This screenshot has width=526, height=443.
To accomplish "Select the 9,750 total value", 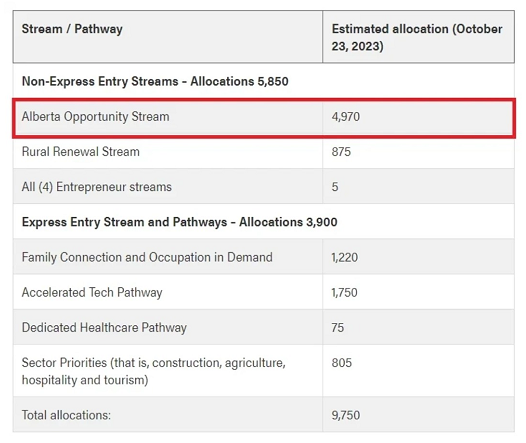I will (346, 416).
